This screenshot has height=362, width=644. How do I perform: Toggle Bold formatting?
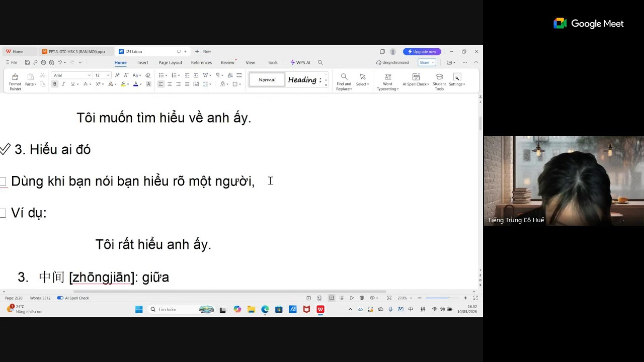tap(55, 84)
